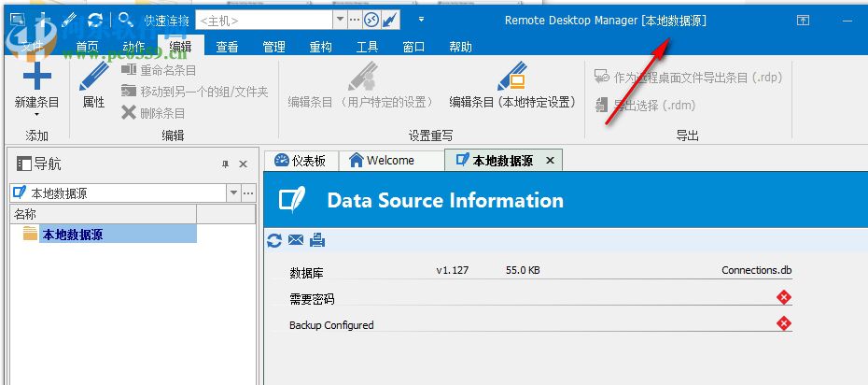The width and height of the screenshot is (868, 385).
Task: Switch to the Welcome tab
Action: coord(391,161)
